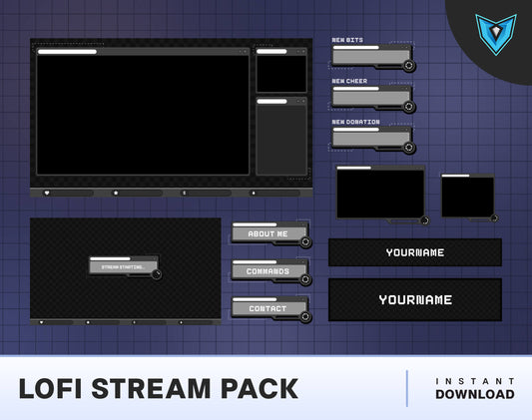Click the circular icon on New Donation alert

(409, 147)
